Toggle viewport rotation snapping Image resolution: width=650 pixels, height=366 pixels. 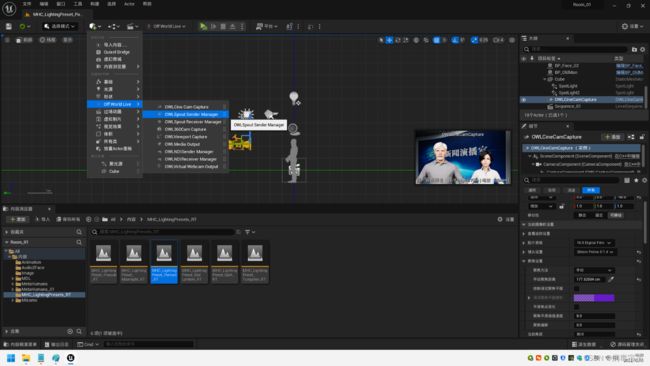coord(455,40)
